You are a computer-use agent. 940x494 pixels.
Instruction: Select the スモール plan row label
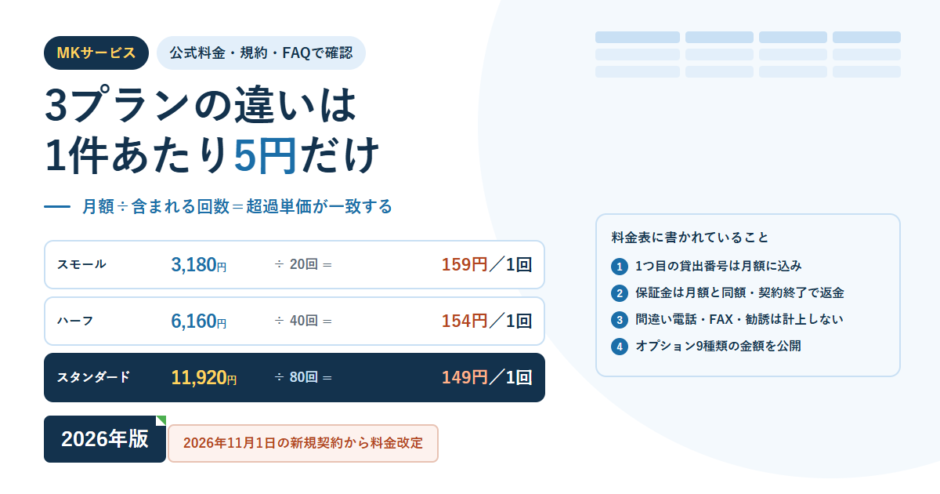click(x=82, y=264)
